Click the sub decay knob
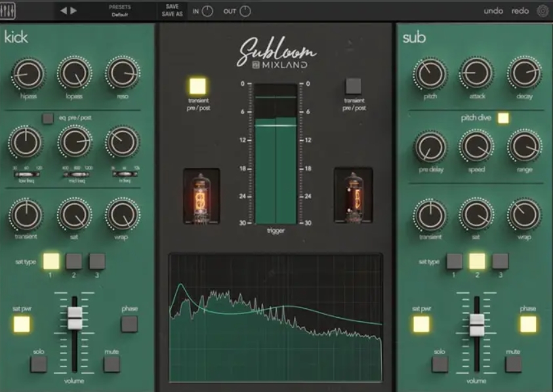Screen dimensions: 553x392 point(524,73)
